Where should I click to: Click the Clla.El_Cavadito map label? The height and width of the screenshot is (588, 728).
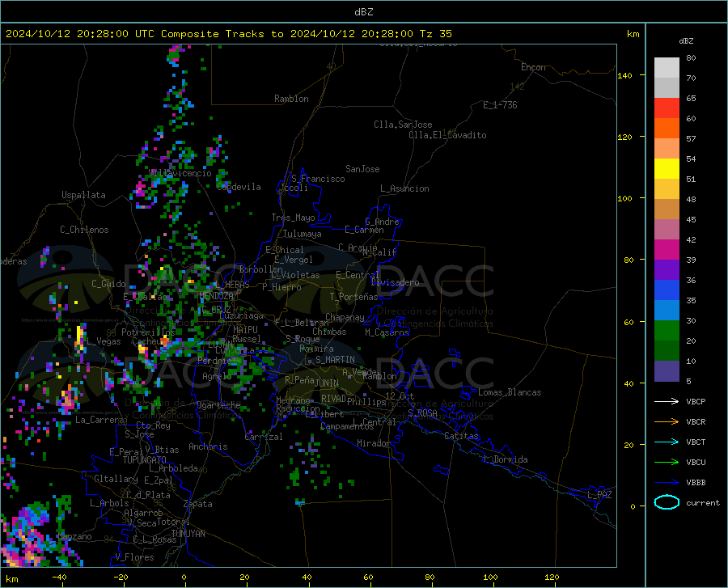447,135
